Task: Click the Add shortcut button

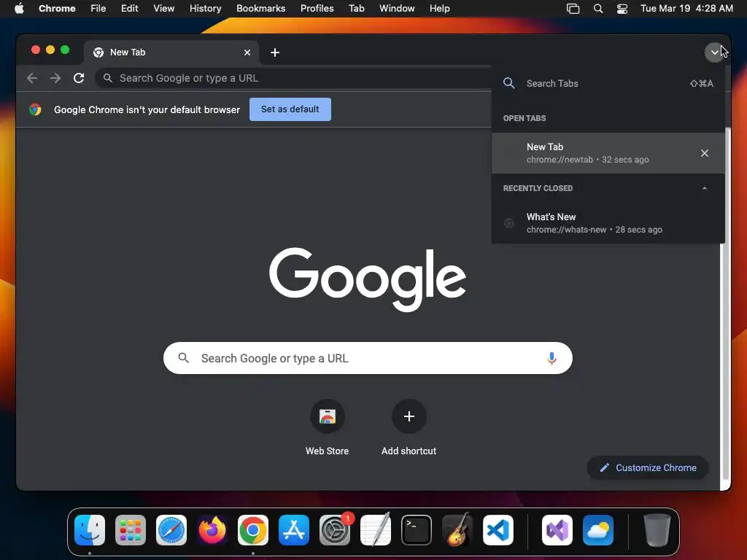Action: [x=409, y=427]
